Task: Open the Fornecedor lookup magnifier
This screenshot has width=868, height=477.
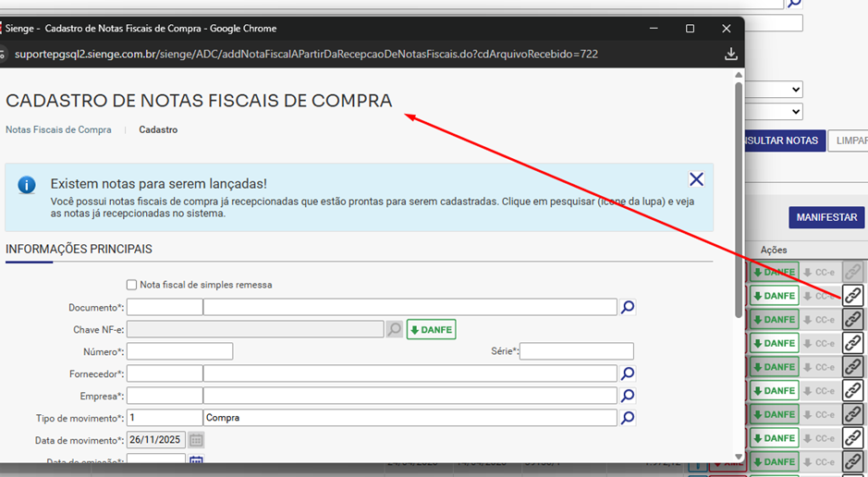Action: (x=627, y=373)
